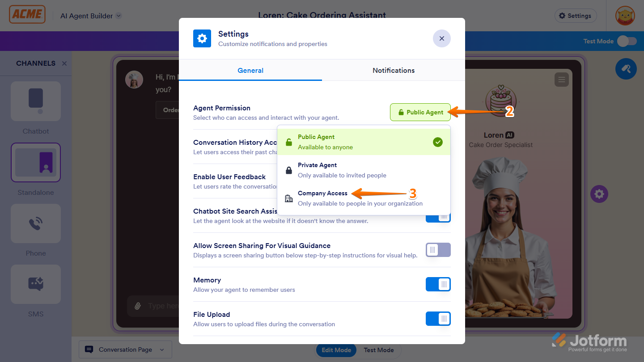Click the building icon for Company Access
This screenshot has height=362, width=644.
pyautogui.click(x=289, y=198)
